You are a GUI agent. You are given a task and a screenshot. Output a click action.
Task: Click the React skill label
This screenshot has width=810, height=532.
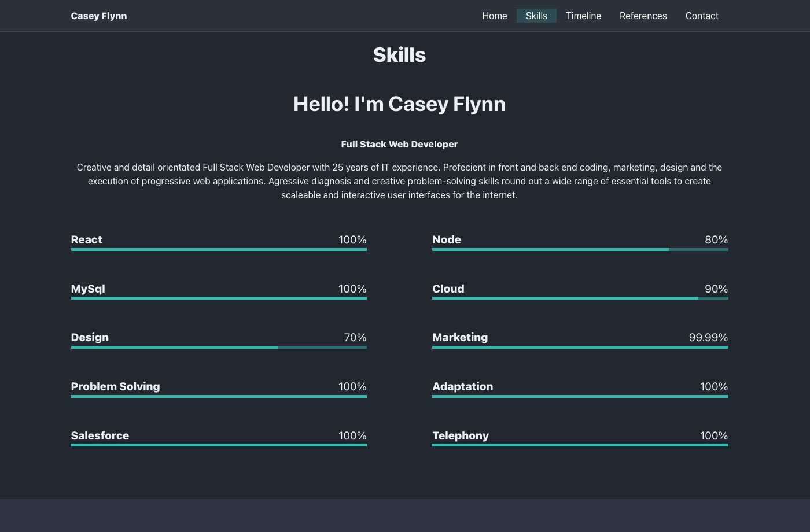[87, 239]
